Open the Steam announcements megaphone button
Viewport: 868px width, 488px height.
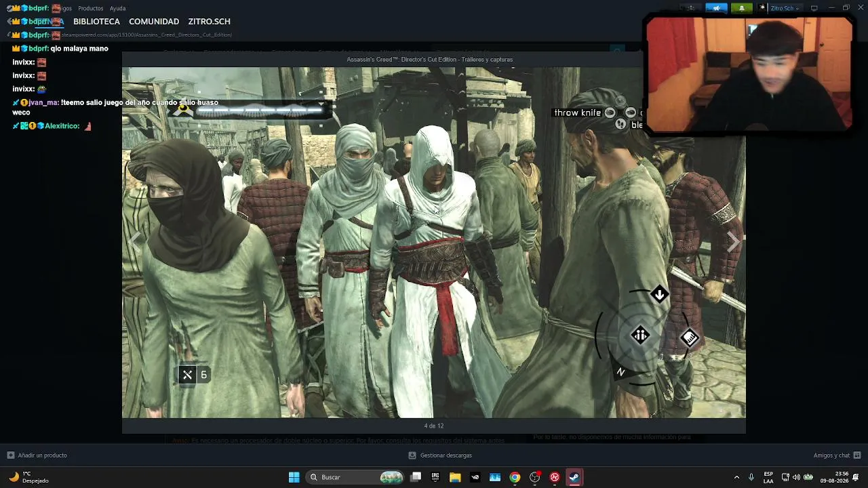(x=716, y=8)
